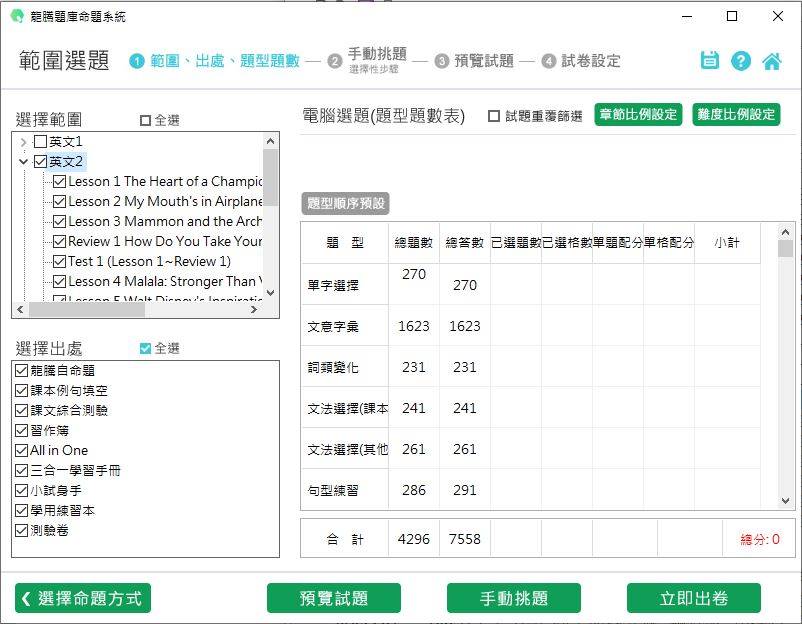The width and height of the screenshot is (802, 624).
Task: Click step 3 circle icon
Action: point(441,61)
